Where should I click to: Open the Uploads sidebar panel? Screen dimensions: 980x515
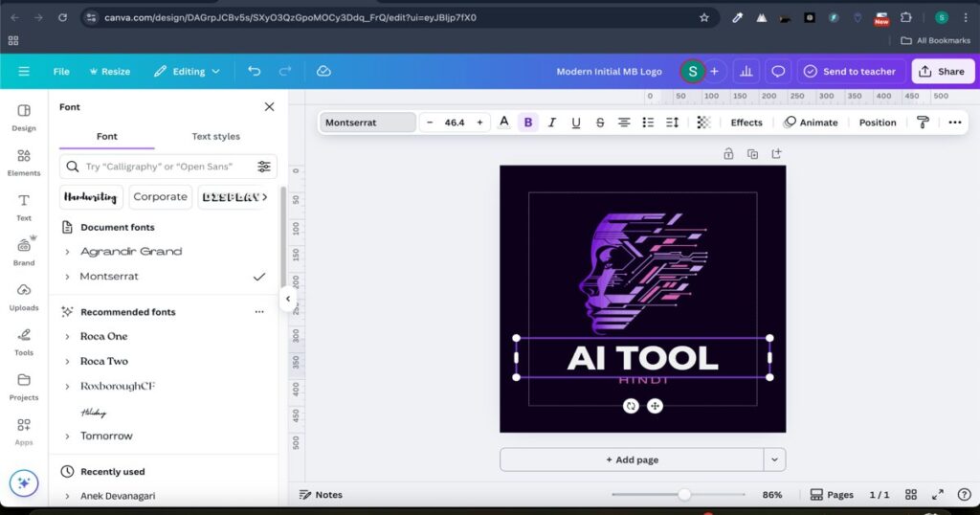coord(24,297)
